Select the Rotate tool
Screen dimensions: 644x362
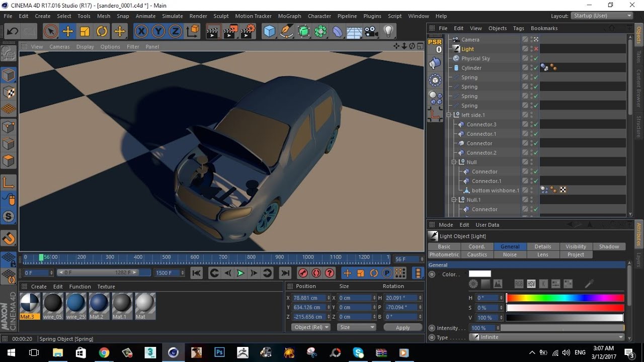point(102,32)
